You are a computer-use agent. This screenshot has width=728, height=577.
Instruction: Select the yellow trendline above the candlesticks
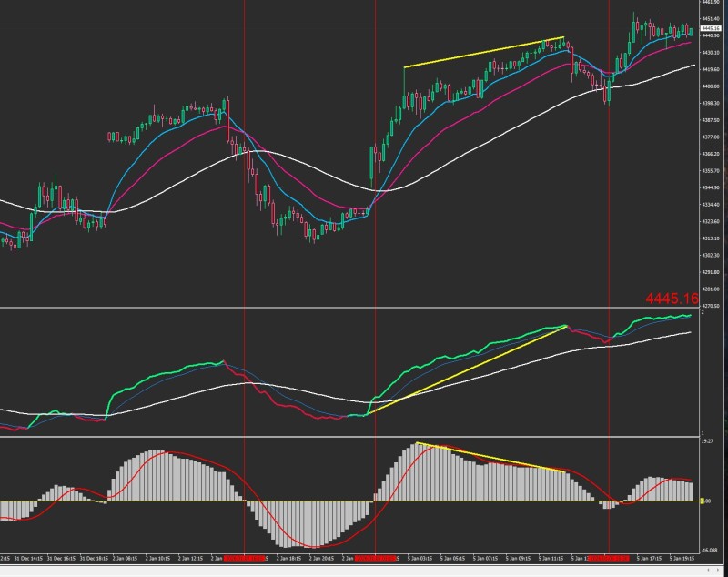[x=482, y=50]
